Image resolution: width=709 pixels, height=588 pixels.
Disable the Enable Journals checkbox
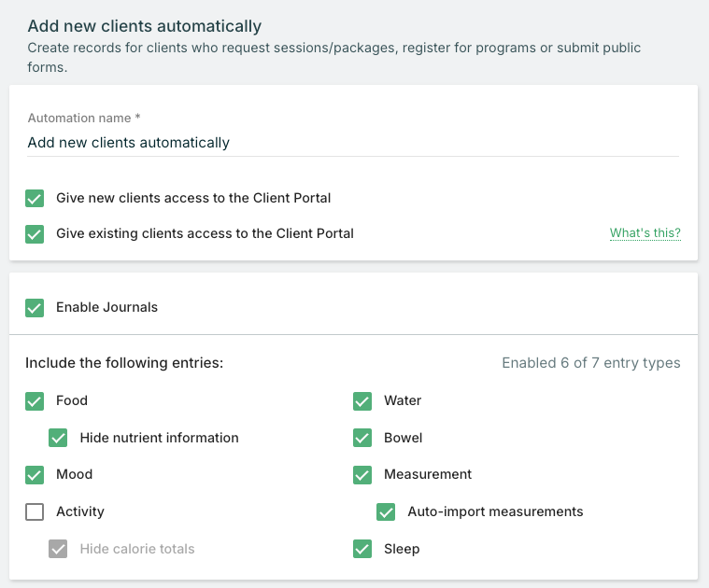click(35, 308)
